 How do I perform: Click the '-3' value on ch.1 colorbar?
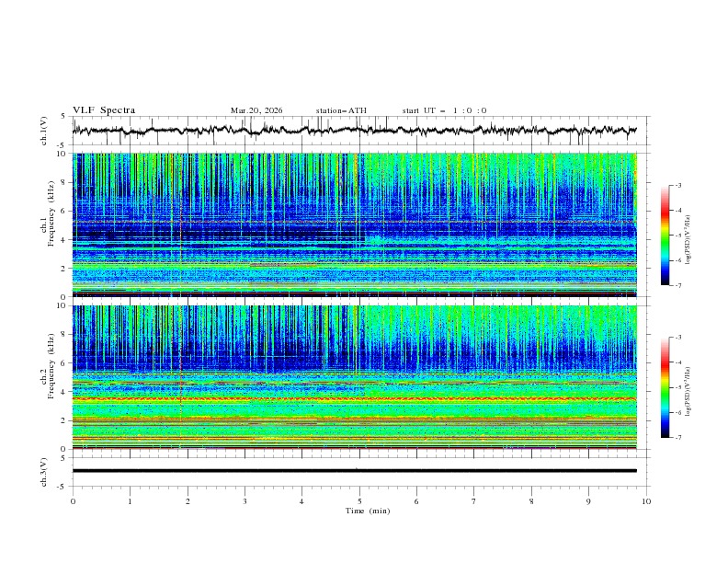click(677, 185)
